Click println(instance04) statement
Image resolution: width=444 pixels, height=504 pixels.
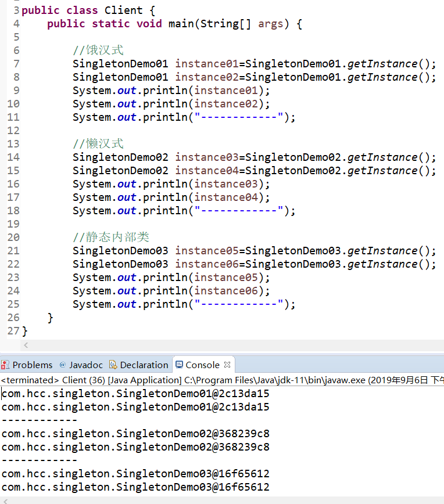[x=171, y=197]
